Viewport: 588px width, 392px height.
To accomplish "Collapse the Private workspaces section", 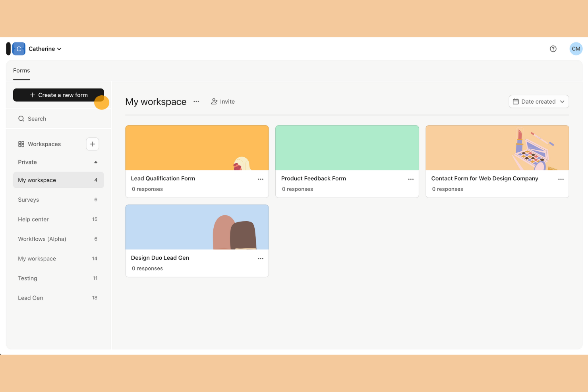I will [x=96, y=162].
